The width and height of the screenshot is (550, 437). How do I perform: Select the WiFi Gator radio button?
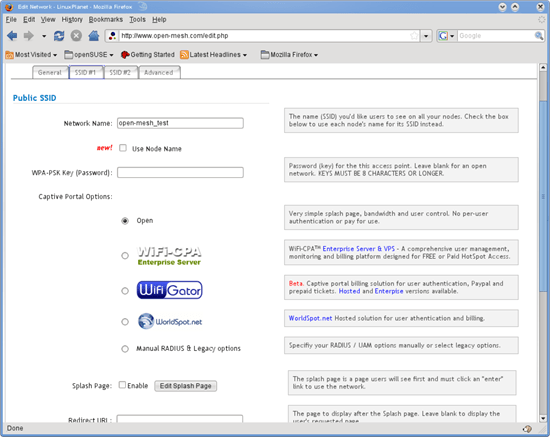point(125,291)
